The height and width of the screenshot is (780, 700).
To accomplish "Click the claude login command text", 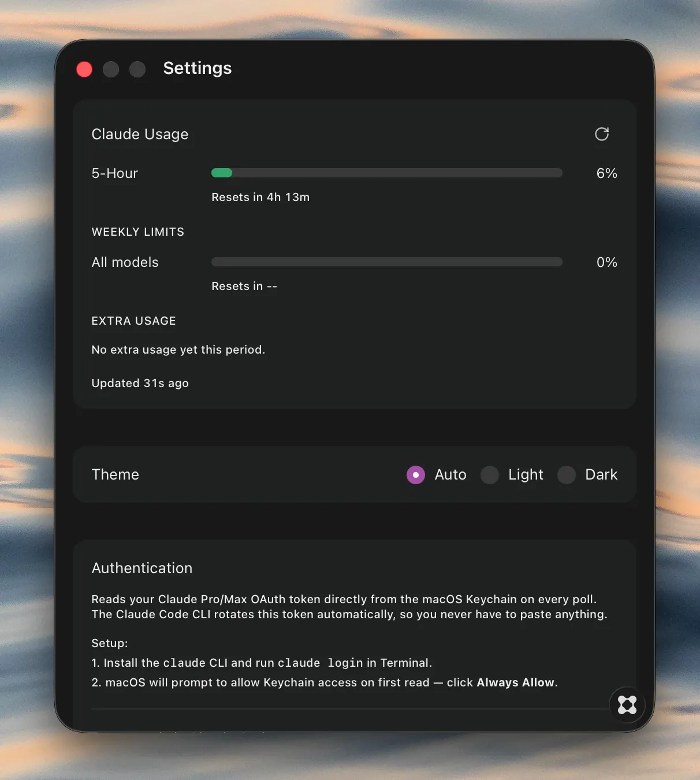I will [321, 663].
